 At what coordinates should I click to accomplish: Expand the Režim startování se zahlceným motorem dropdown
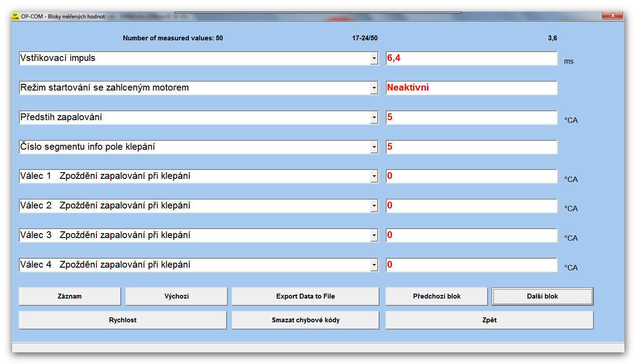(x=374, y=88)
